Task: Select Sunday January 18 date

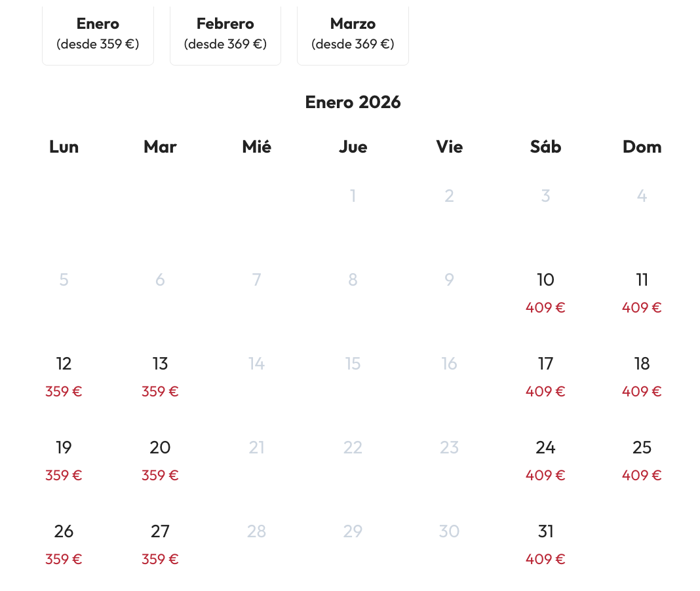Action: 642,376
